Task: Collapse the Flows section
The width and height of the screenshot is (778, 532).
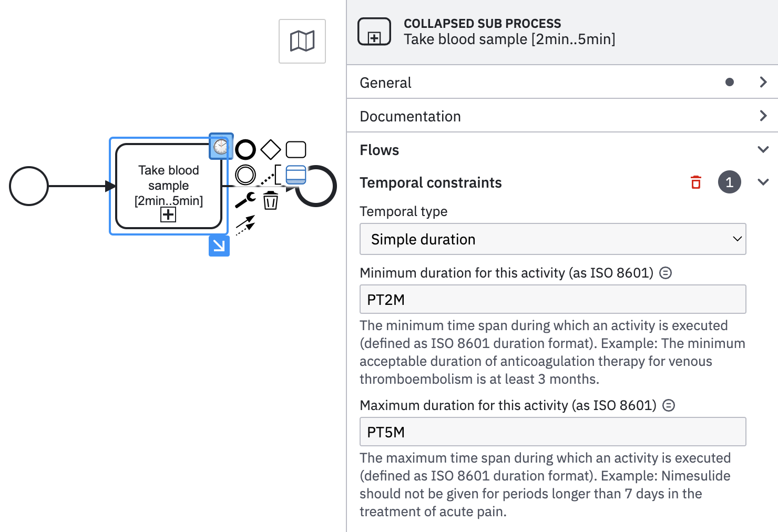Action: (763, 150)
